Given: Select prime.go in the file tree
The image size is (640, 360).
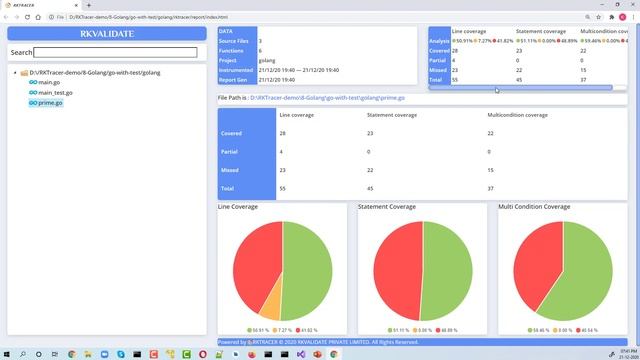Looking at the screenshot, I should (50, 103).
